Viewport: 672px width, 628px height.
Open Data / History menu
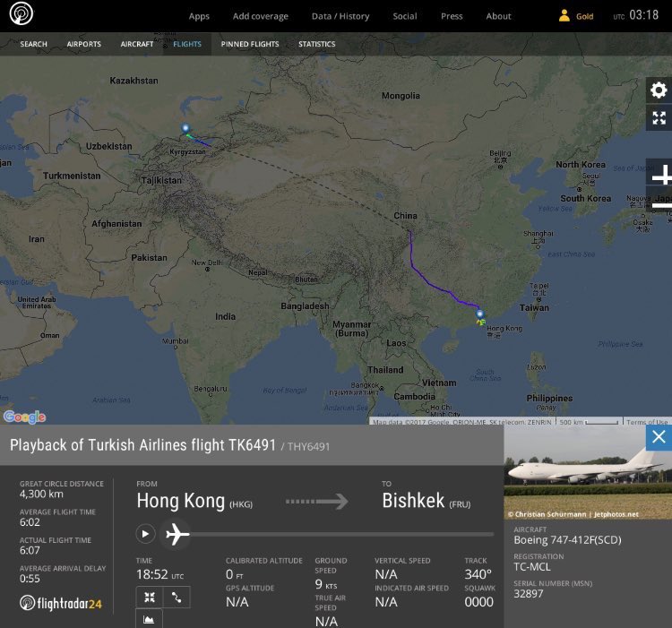coord(340,16)
